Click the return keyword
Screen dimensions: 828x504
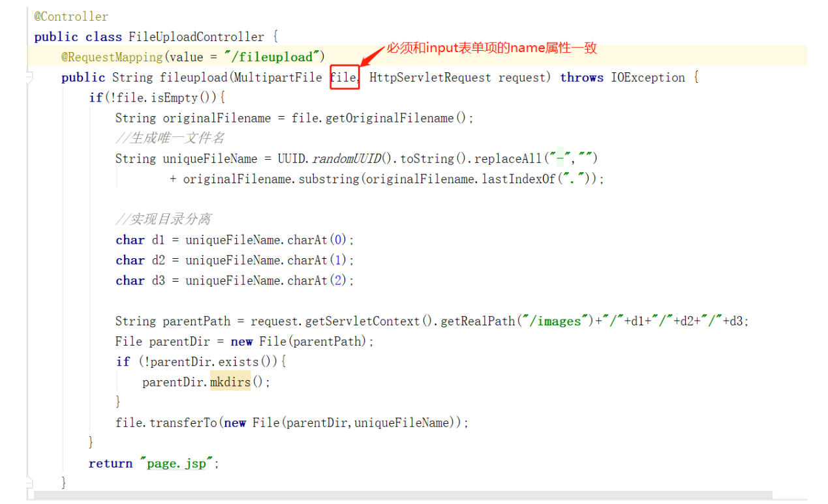pyautogui.click(x=111, y=463)
